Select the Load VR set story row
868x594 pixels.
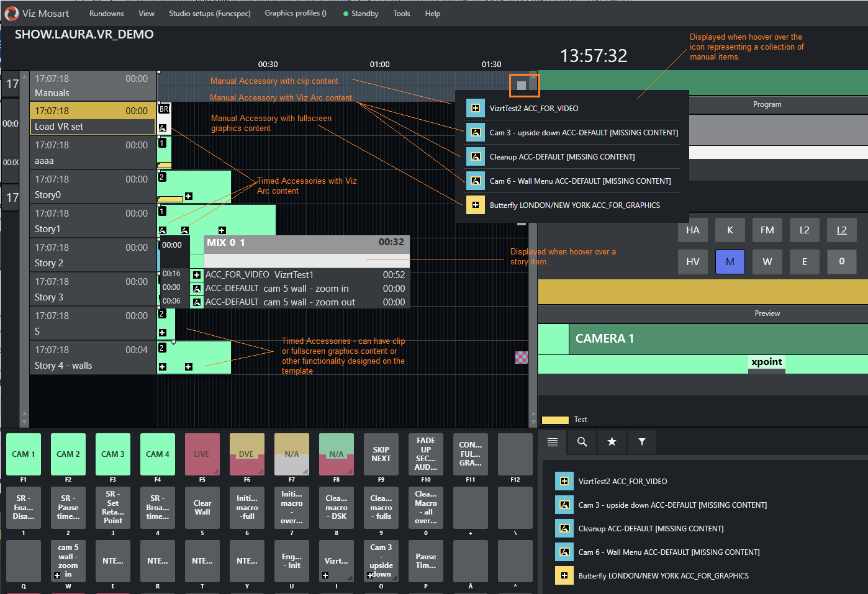pyautogui.click(x=93, y=119)
